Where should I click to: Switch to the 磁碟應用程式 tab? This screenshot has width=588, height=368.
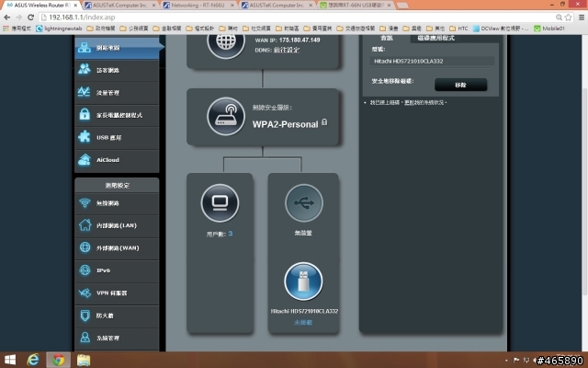(435, 38)
